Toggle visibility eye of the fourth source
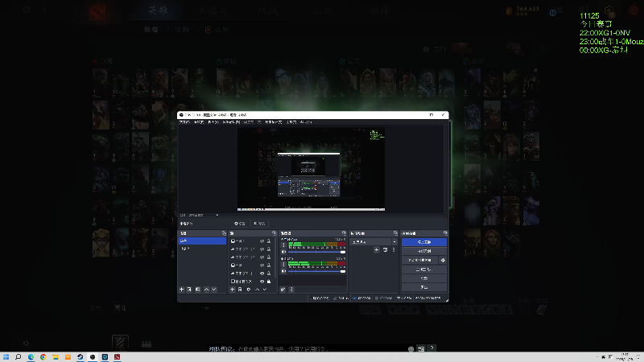Screen dimensions: 644x362 pyautogui.click(x=262, y=265)
